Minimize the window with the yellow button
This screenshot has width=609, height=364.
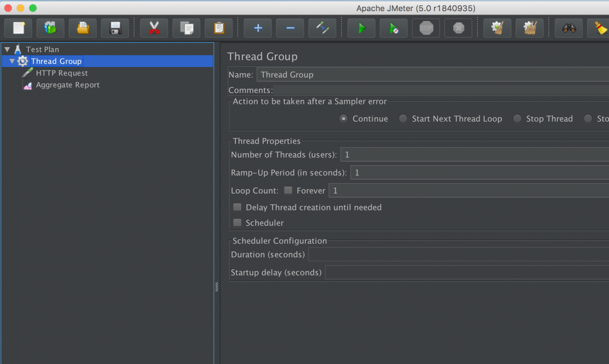tap(20, 8)
